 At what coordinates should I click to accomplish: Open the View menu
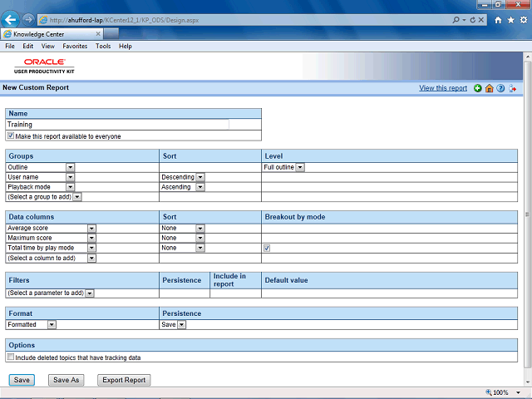tap(48, 47)
